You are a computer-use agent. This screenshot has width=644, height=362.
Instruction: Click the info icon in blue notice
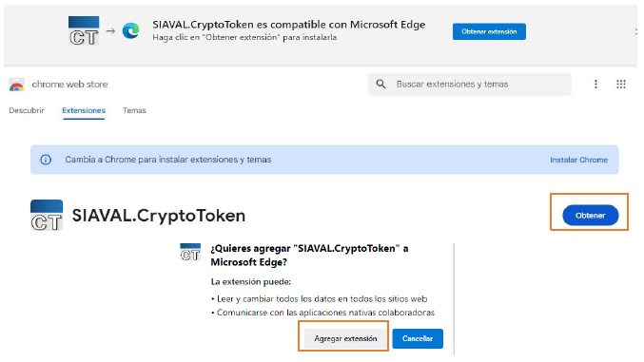point(46,160)
